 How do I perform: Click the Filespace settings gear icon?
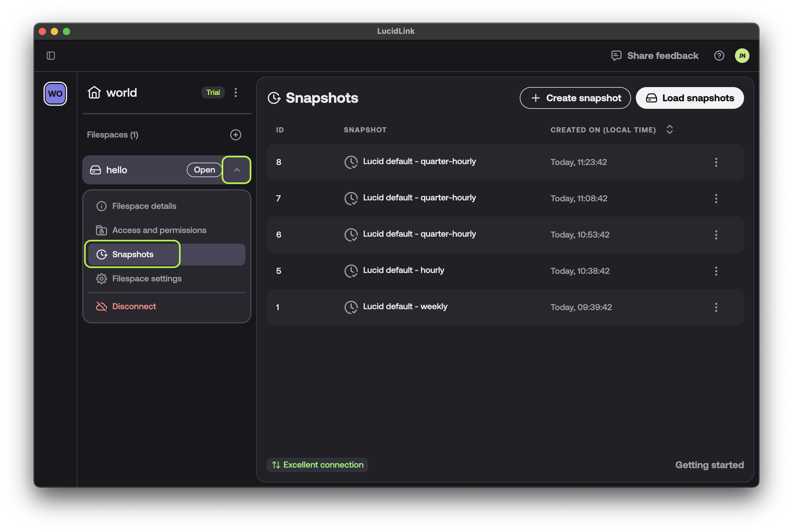101,279
